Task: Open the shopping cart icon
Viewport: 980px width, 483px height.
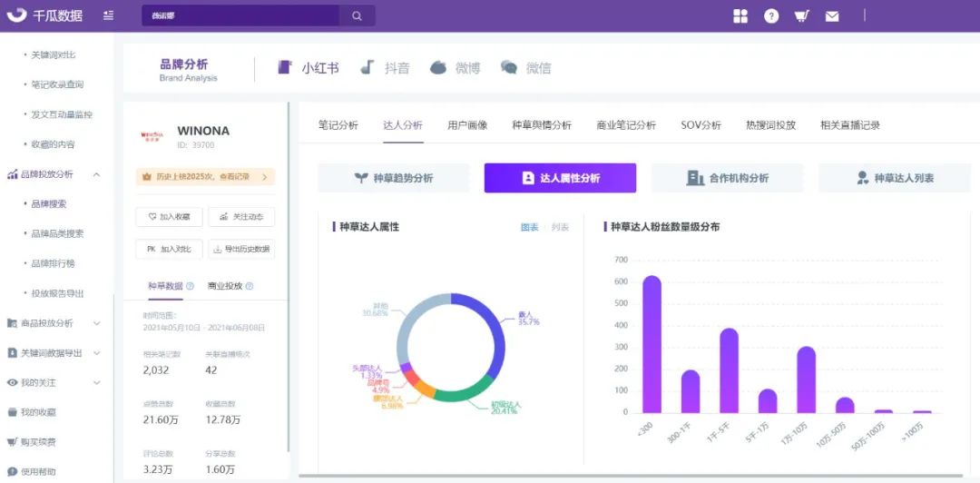Action: [802, 16]
